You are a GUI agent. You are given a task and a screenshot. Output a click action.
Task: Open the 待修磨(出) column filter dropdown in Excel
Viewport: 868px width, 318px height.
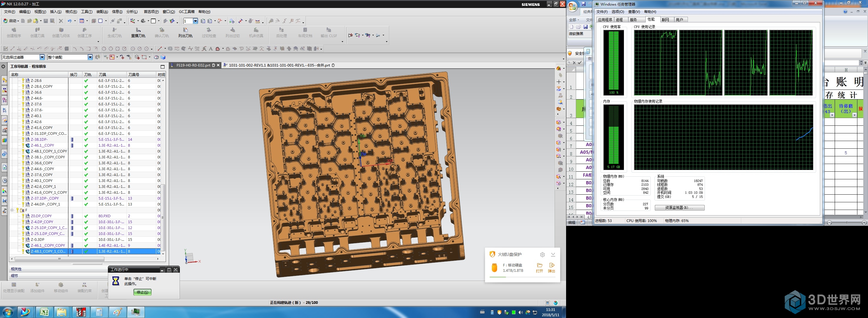[854, 115]
